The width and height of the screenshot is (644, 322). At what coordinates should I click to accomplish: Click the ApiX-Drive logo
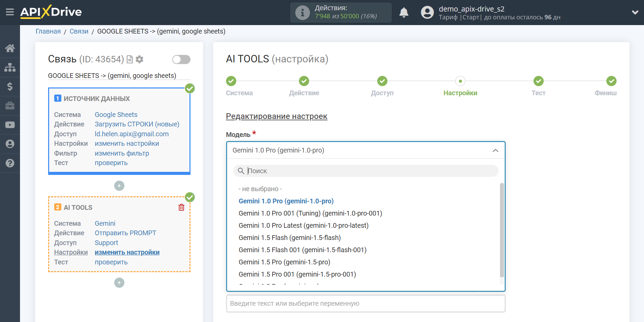[x=51, y=12]
